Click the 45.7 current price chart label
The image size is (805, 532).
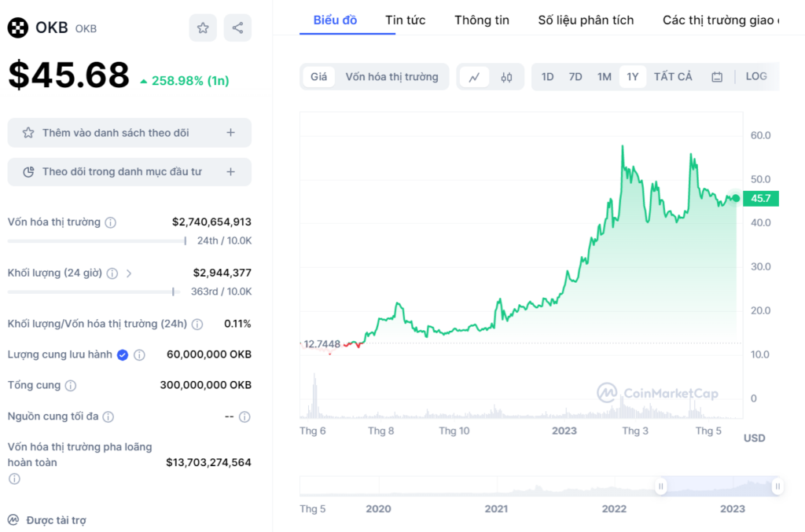click(x=760, y=199)
